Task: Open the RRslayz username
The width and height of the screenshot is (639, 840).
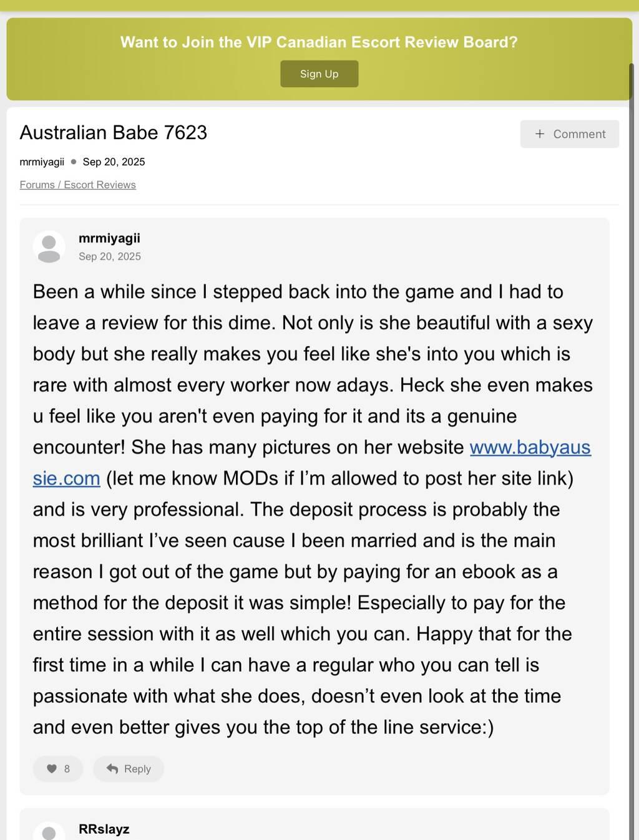Action: click(x=104, y=829)
